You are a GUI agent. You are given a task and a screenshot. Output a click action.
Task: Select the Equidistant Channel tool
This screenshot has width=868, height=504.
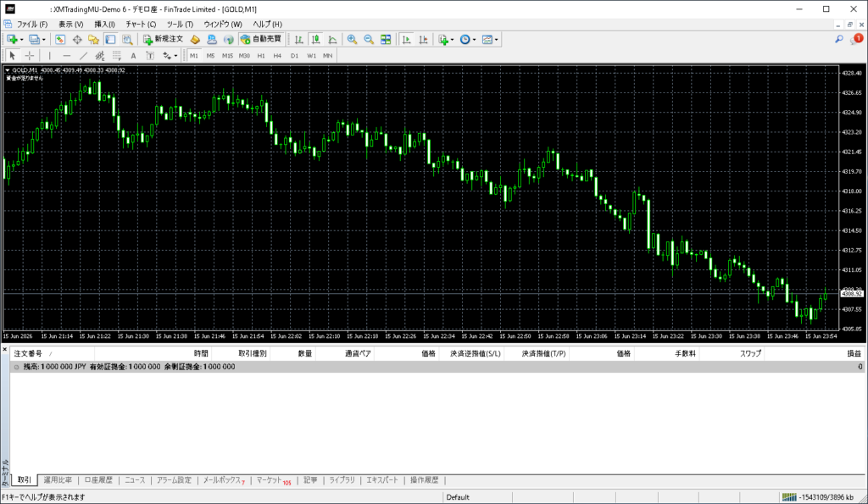100,55
